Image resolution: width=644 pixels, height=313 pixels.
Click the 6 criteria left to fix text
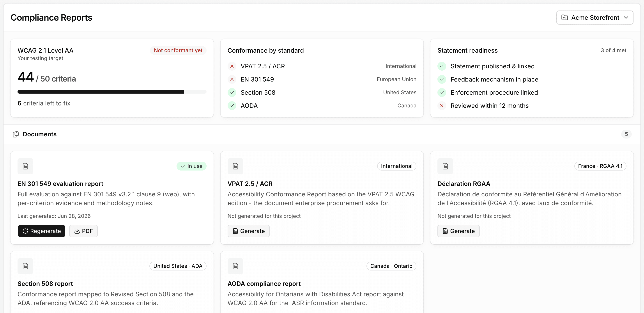click(x=44, y=103)
